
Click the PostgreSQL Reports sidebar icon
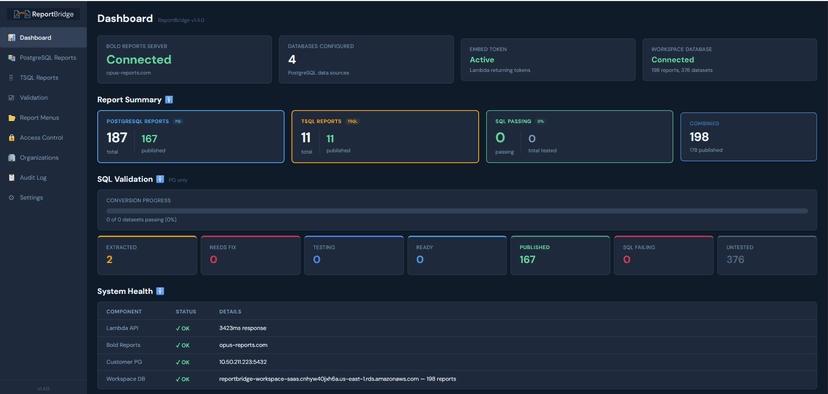(x=11, y=58)
